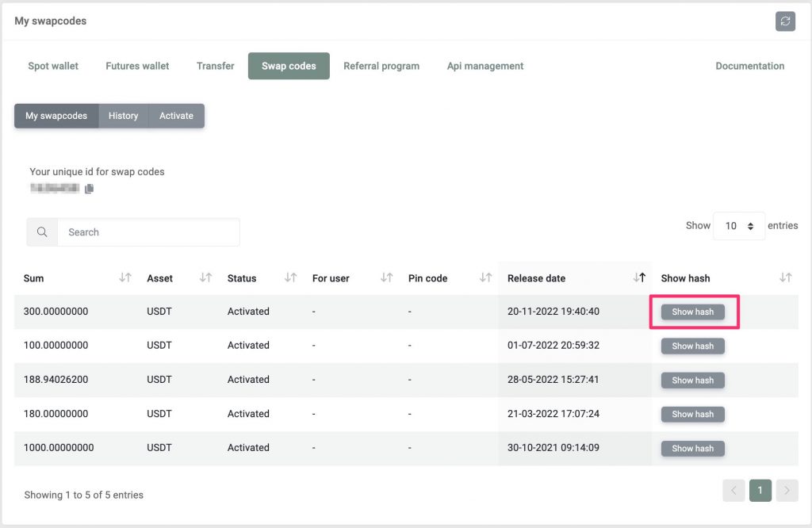
Task: Open the Api management section
Action: [484, 66]
